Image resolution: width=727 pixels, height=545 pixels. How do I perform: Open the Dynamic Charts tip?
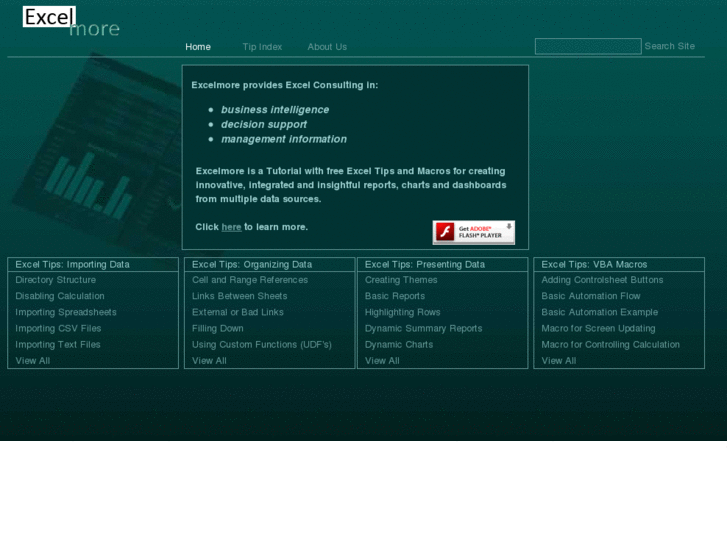point(399,345)
